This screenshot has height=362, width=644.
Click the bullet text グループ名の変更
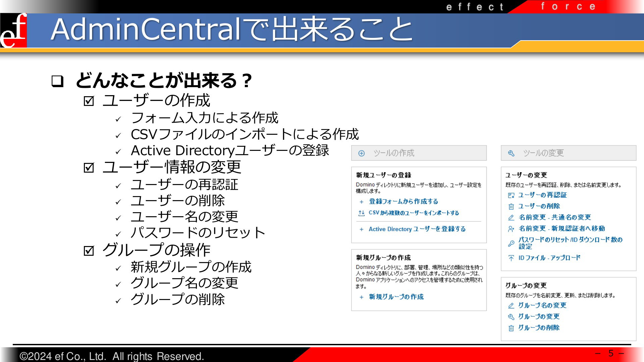coord(184,283)
